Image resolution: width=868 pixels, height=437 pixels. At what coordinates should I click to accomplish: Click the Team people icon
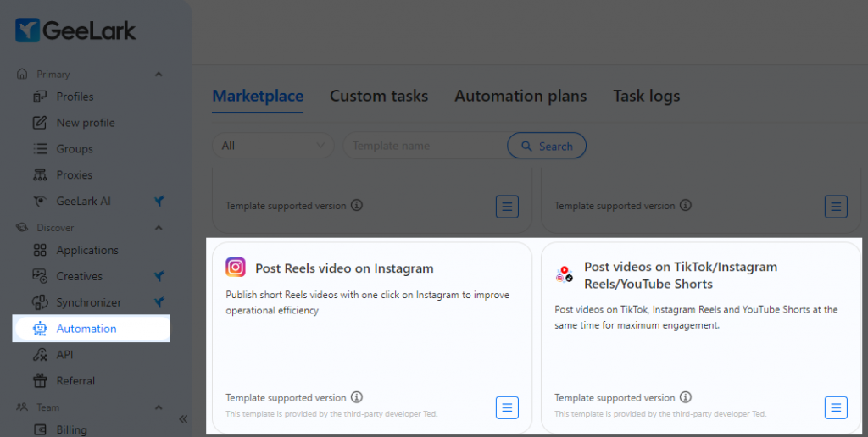click(x=22, y=407)
